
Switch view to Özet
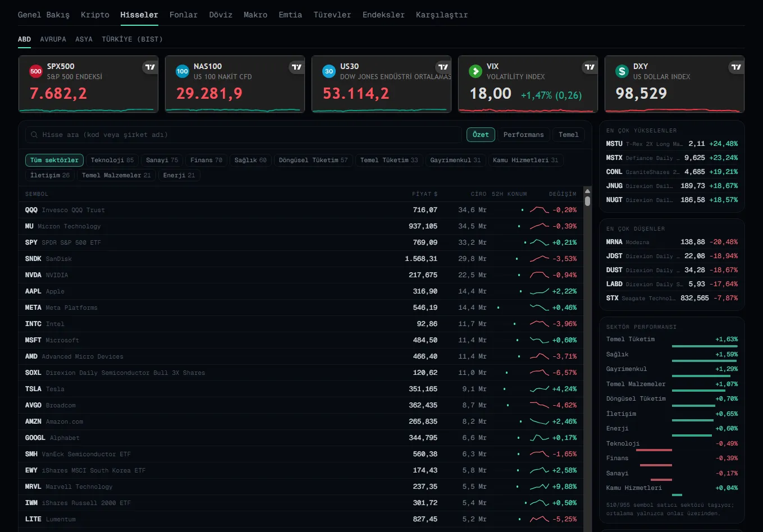pos(481,135)
